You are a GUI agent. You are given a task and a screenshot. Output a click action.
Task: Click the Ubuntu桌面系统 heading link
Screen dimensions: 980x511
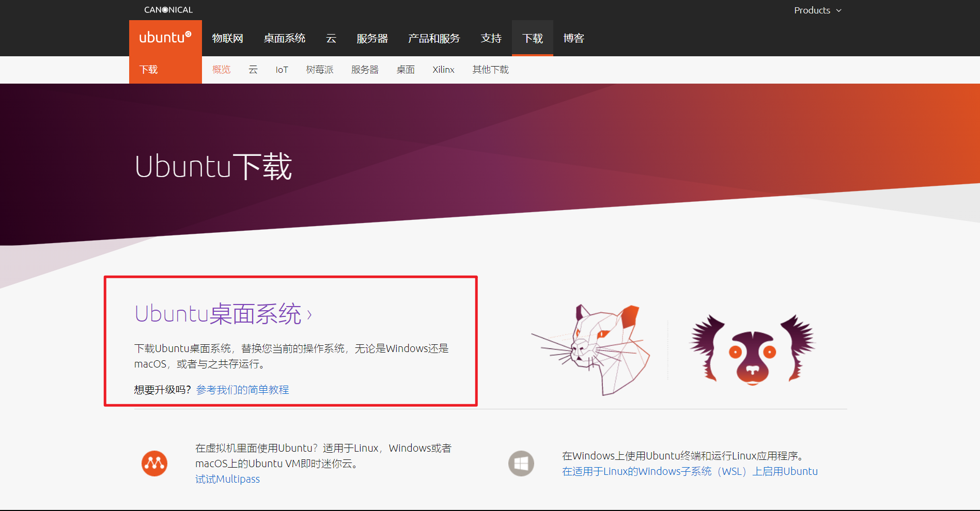click(x=218, y=313)
